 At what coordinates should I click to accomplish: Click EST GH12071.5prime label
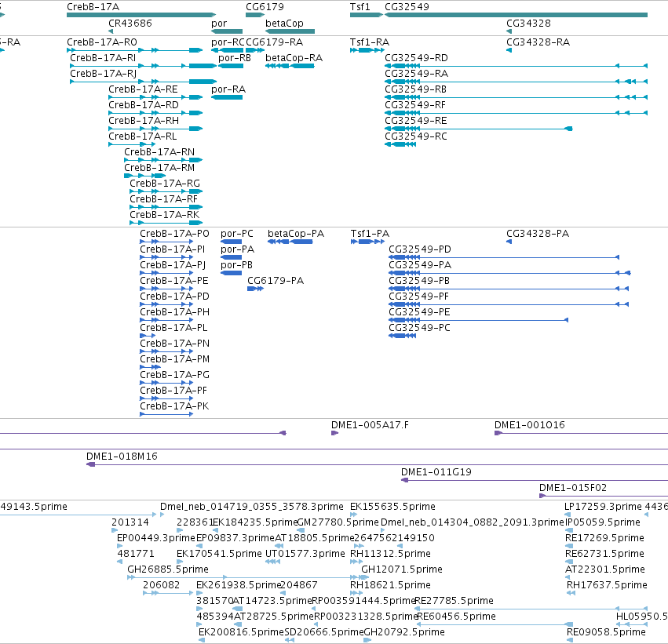[402, 569]
